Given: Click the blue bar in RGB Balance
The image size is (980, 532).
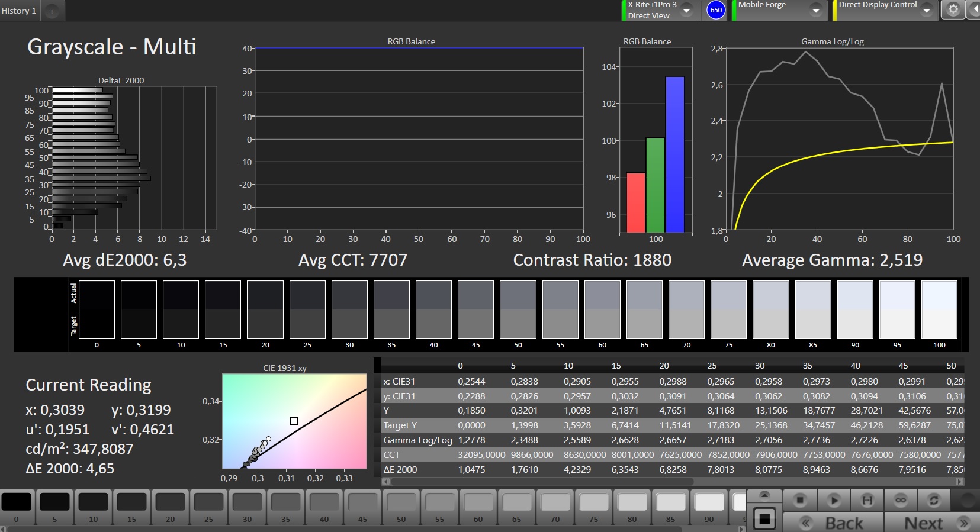Looking at the screenshot, I should pyautogui.click(x=674, y=154).
